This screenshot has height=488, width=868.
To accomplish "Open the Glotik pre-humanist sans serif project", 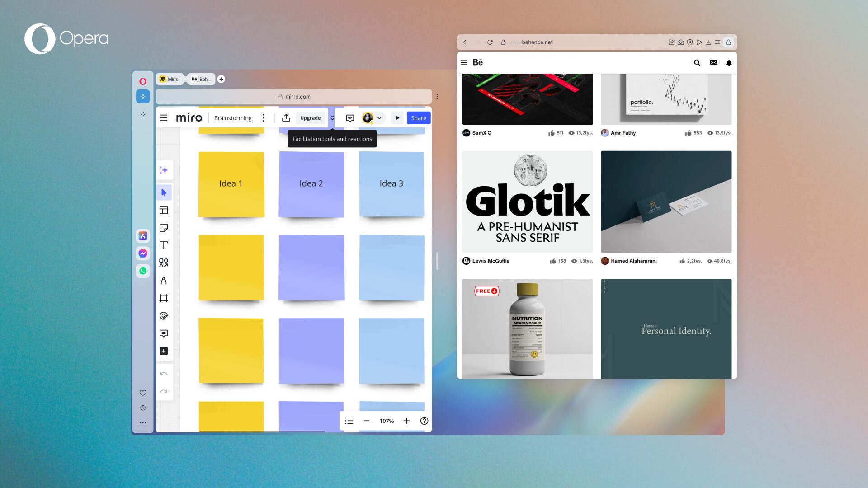I will pos(528,202).
